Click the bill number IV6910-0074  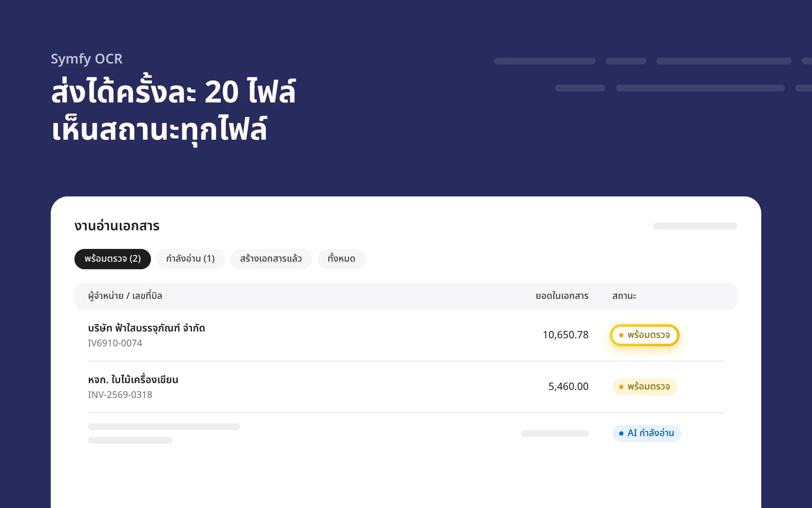click(x=115, y=343)
